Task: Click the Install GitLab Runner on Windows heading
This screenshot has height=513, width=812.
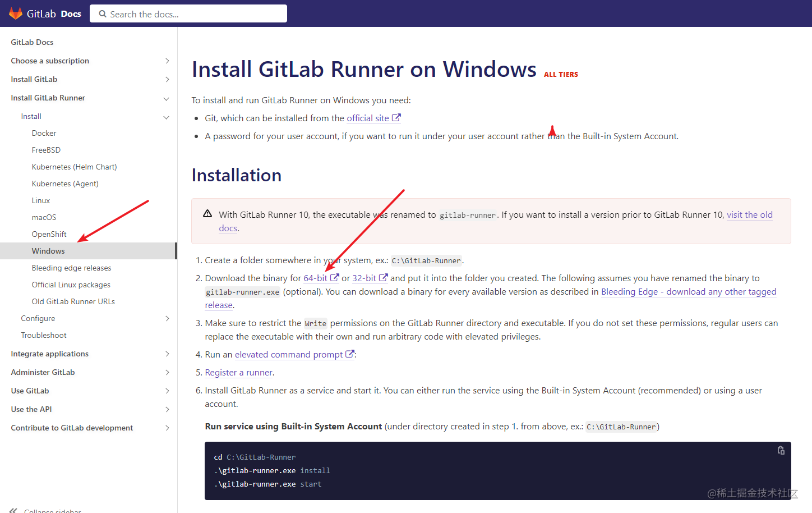Action: (364, 69)
